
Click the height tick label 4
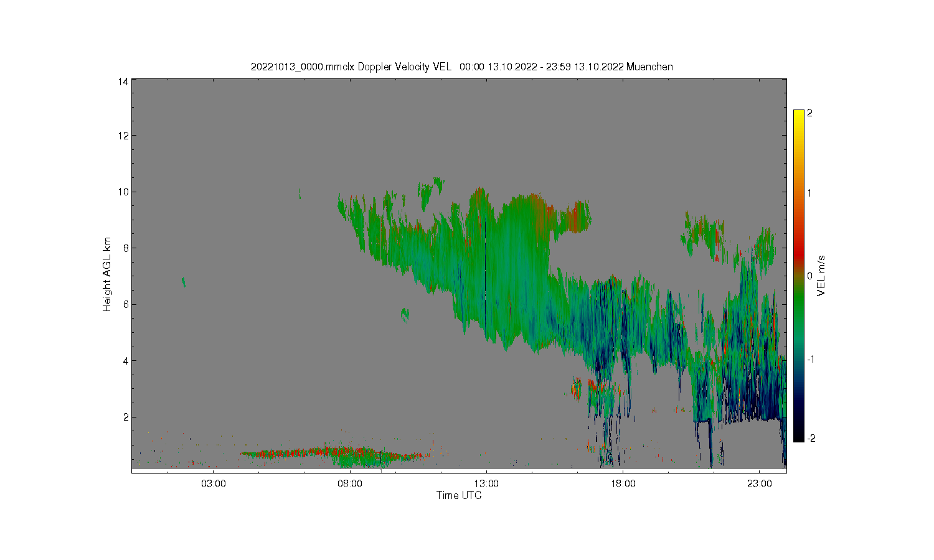point(126,361)
